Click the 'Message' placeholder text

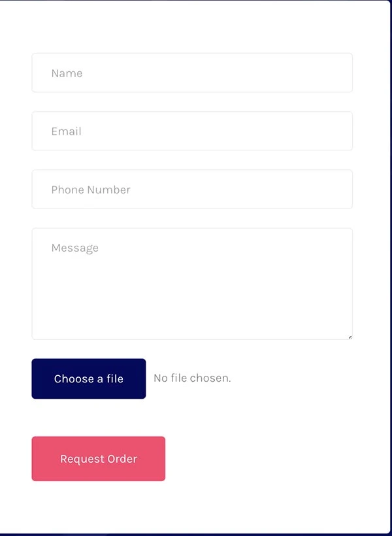74,248
